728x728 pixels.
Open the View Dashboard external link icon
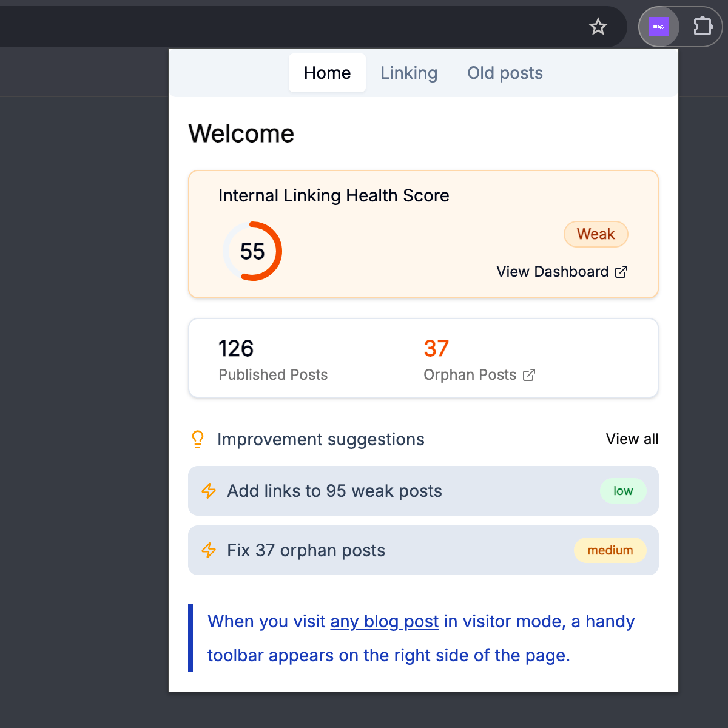point(621,272)
